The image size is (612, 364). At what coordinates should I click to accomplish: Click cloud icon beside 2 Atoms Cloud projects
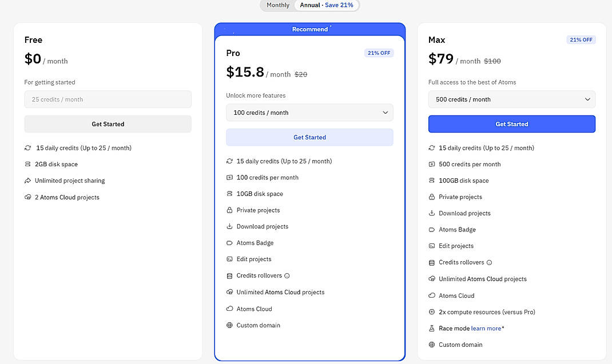click(27, 197)
